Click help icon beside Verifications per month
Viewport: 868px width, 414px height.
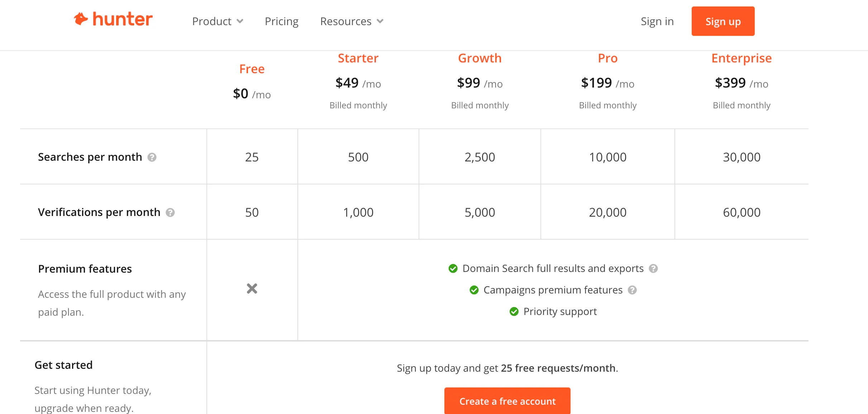click(x=170, y=213)
